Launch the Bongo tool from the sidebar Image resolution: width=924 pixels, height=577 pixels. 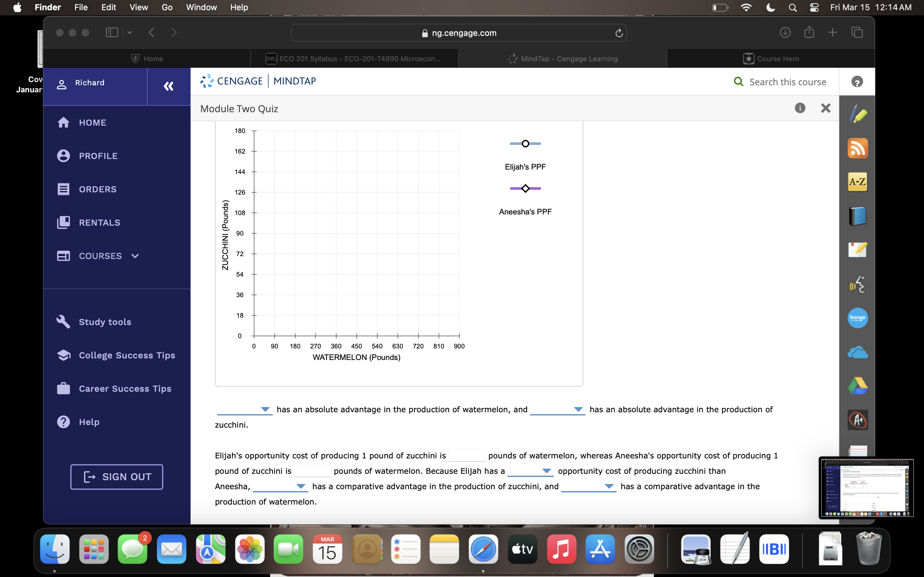(x=858, y=318)
